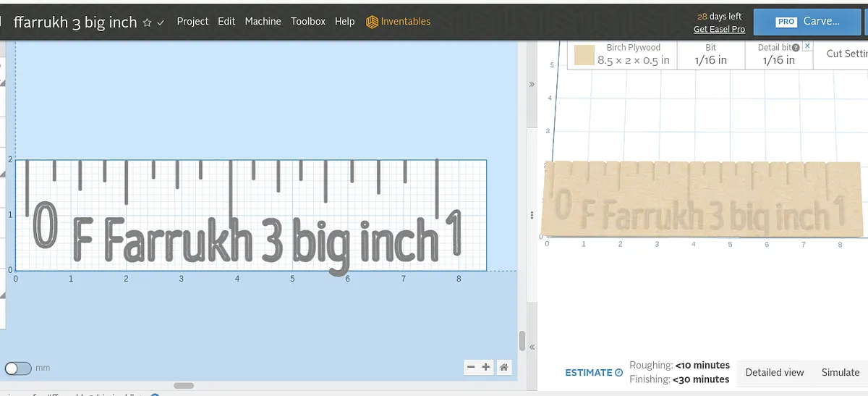Viewport: 868px width, 396px height.
Task: Click the saved checkmark beside the title
Action: point(161,22)
